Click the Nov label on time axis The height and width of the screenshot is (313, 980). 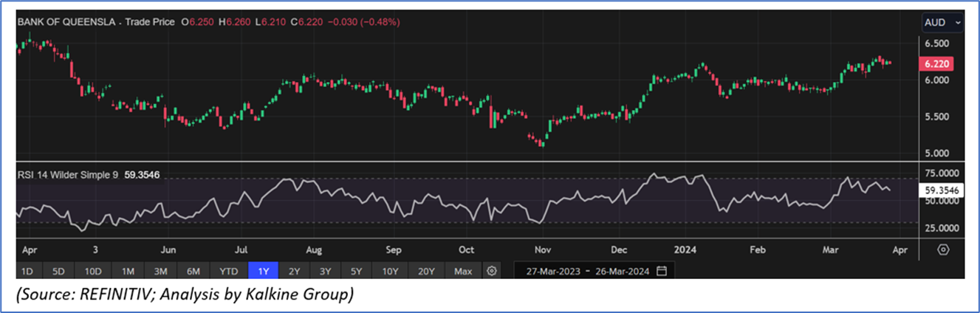pyautogui.click(x=542, y=250)
